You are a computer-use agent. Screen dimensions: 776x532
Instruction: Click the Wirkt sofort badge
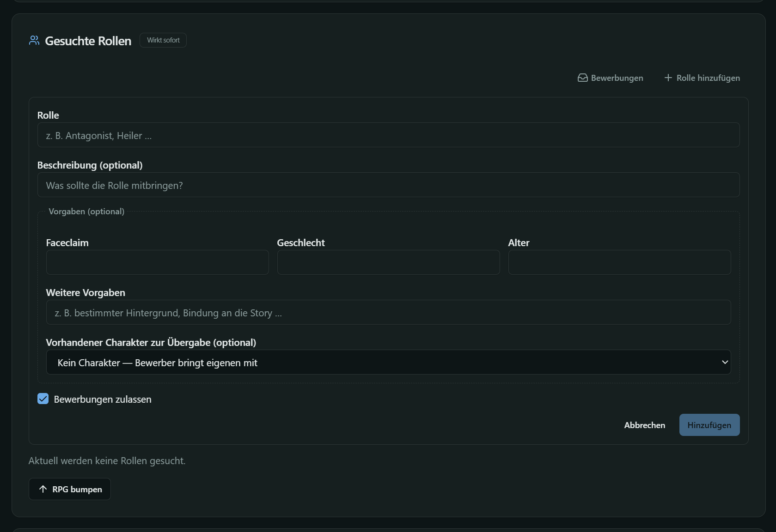[163, 40]
